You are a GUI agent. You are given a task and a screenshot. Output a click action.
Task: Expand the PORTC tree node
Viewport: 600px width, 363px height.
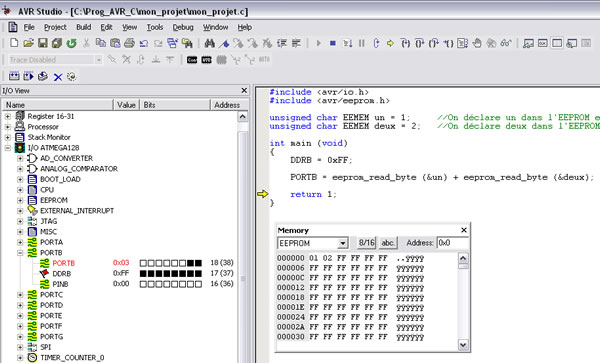pos(20,295)
